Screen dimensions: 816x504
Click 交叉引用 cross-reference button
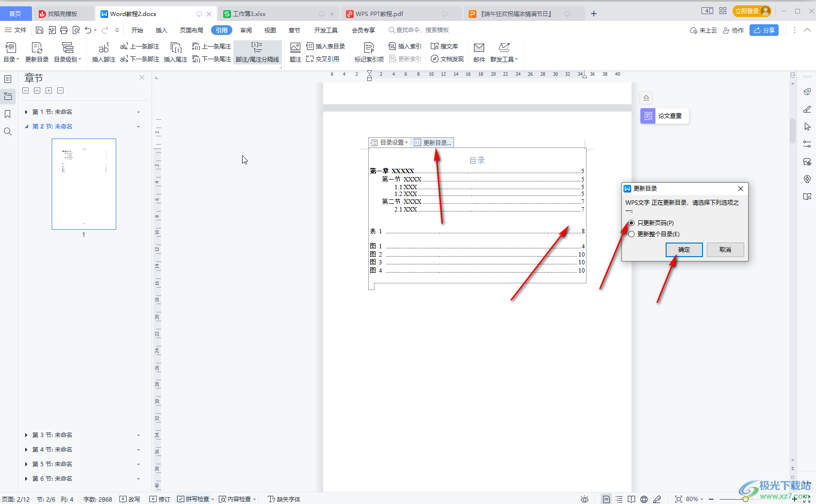pyautogui.click(x=323, y=59)
